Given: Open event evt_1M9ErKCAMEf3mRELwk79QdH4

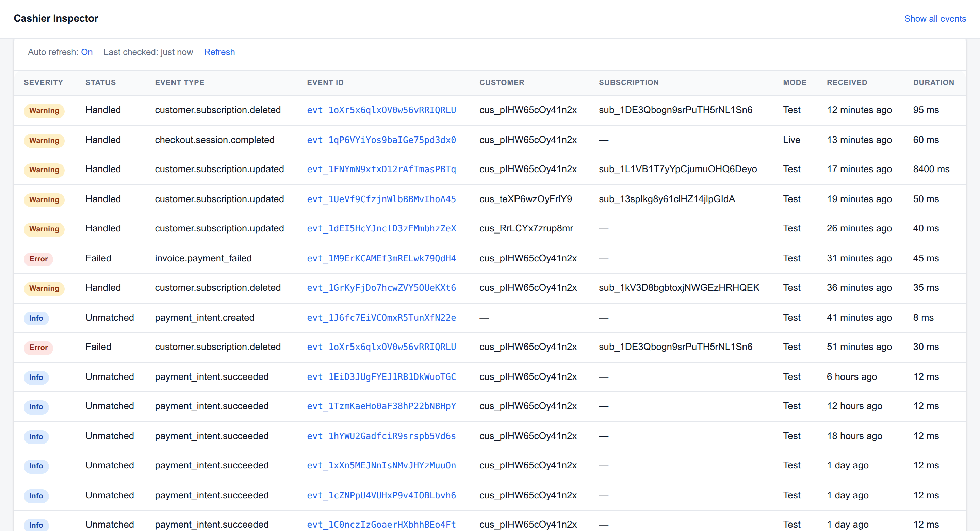Looking at the screenshot, I should point(381,258).
